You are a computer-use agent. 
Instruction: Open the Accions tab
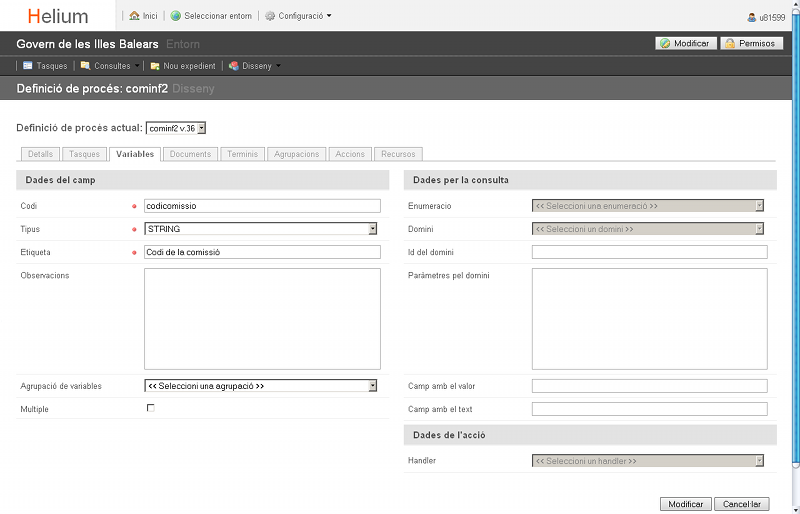[350, 154]
